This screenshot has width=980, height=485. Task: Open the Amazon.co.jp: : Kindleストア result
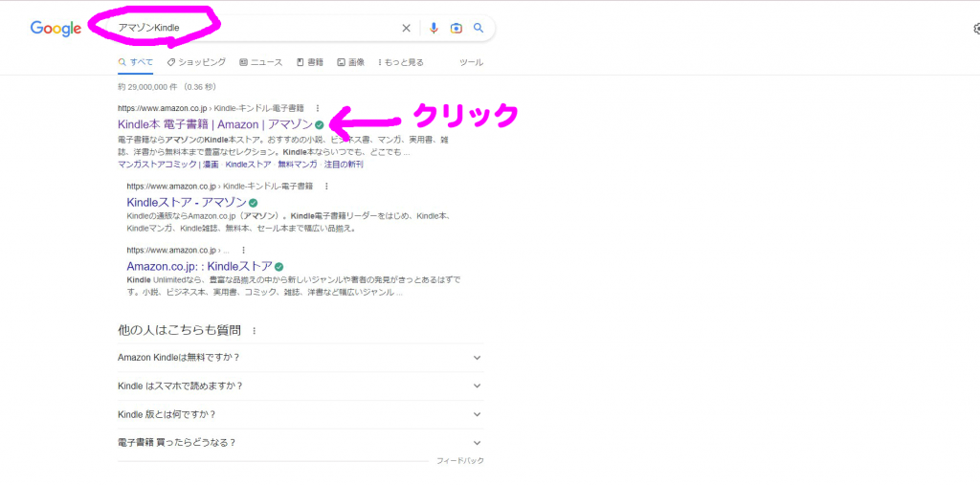pyautogui.click(x=199, y=265)
